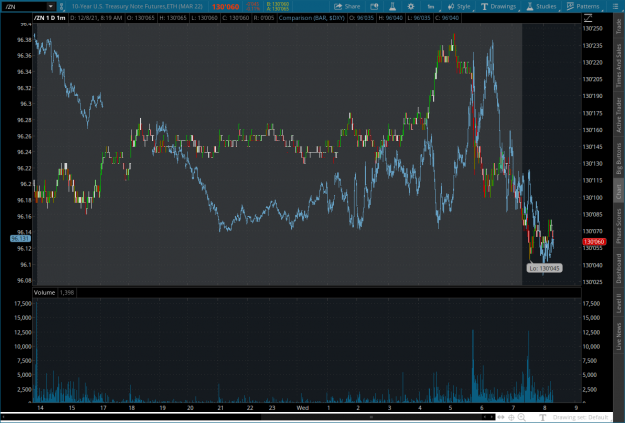
Task: Open the Style dropdown menu
Action: [x=459, y=6]
